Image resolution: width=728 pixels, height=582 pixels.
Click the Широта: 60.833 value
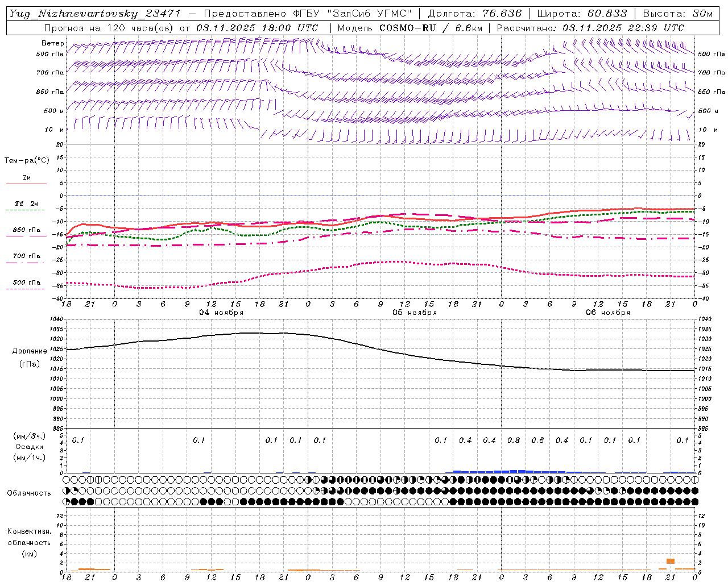click(x=582, y=14)
